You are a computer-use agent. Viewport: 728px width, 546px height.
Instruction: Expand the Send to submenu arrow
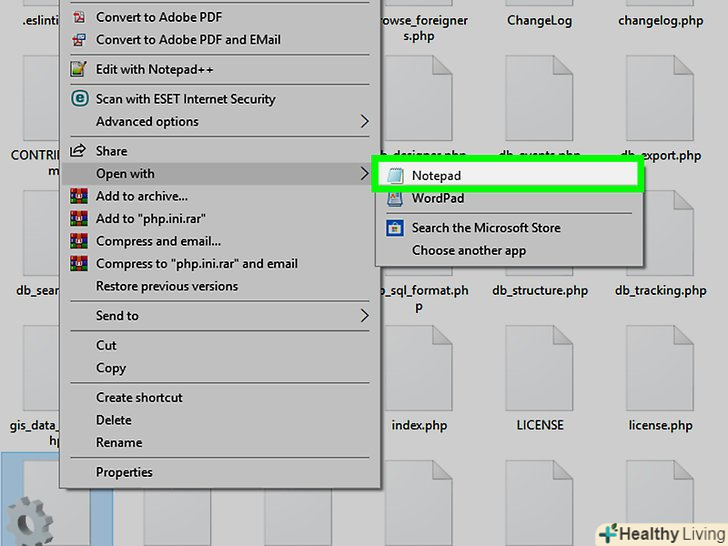point(364,316)
